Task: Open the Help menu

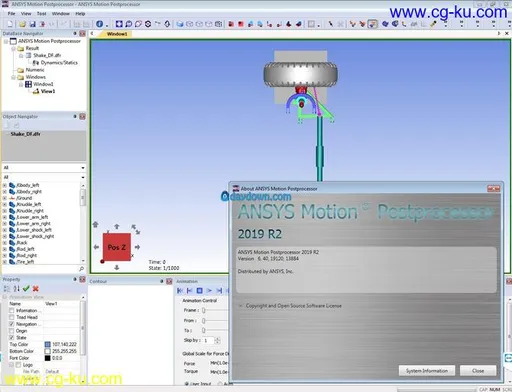Action: [x=80, y=14]
